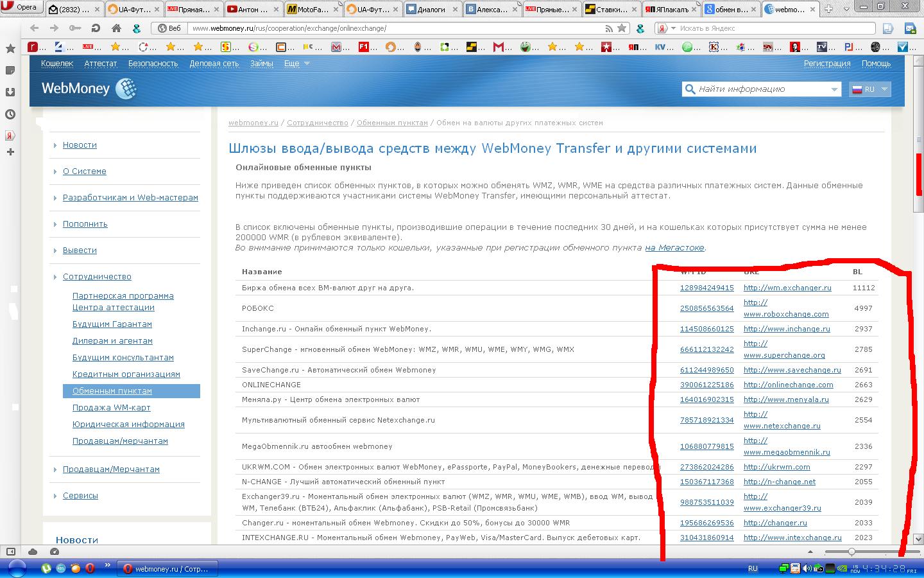Click Сотрудничество in the breadcrumb

coord(318,123)
